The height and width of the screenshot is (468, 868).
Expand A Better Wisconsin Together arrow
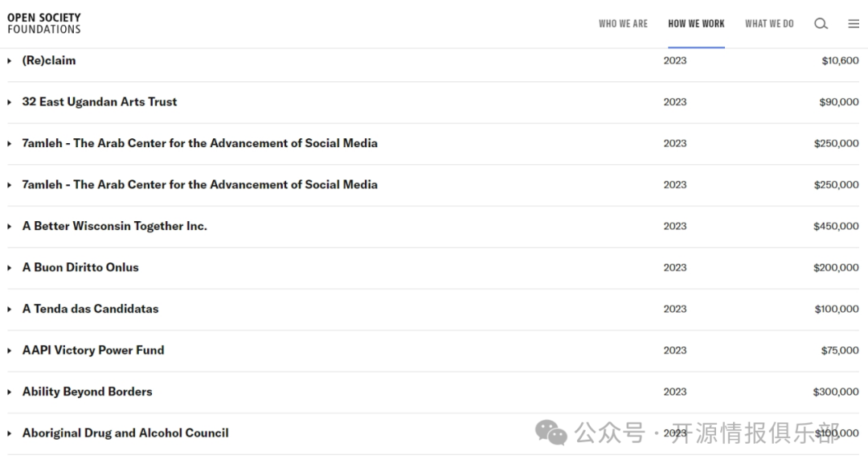(10, 227)
